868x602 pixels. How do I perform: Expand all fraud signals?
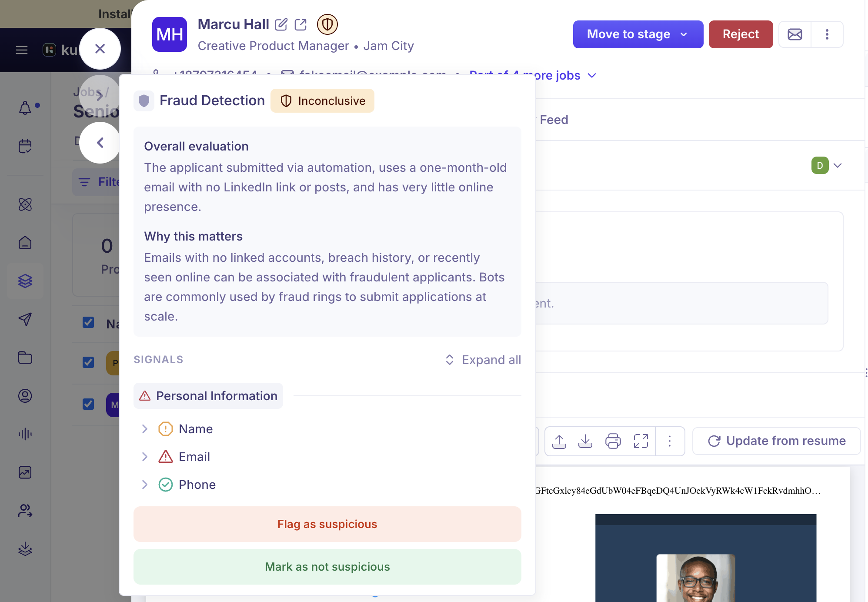(483, 360)
